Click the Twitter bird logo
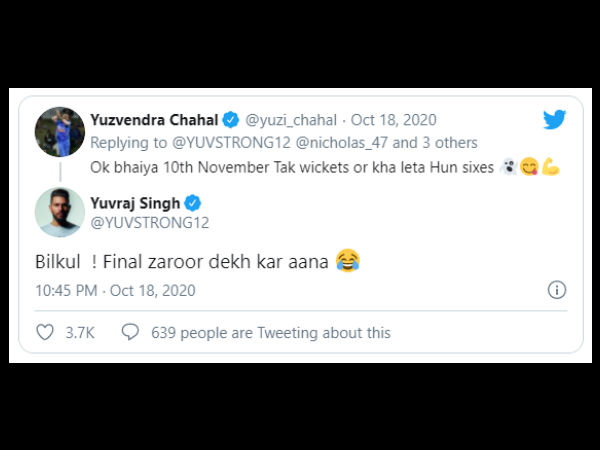This screenshot has width=600, height=450. pos(554,120)
